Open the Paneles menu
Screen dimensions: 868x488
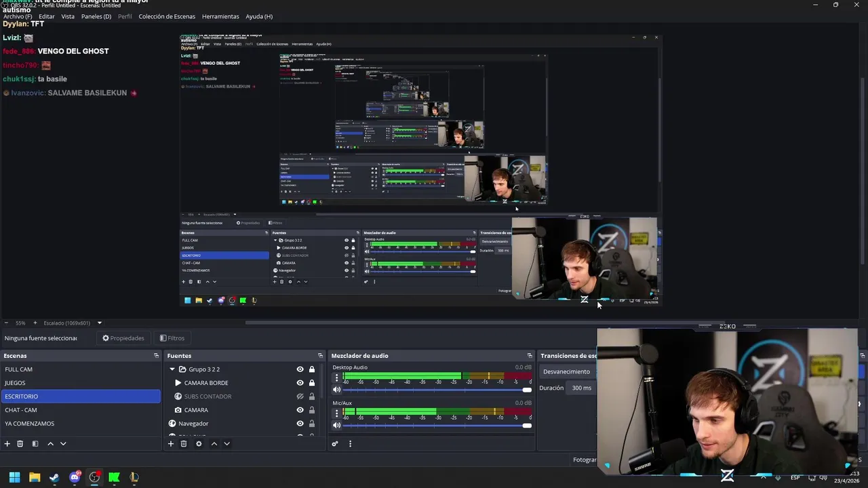tap(96, 16)
